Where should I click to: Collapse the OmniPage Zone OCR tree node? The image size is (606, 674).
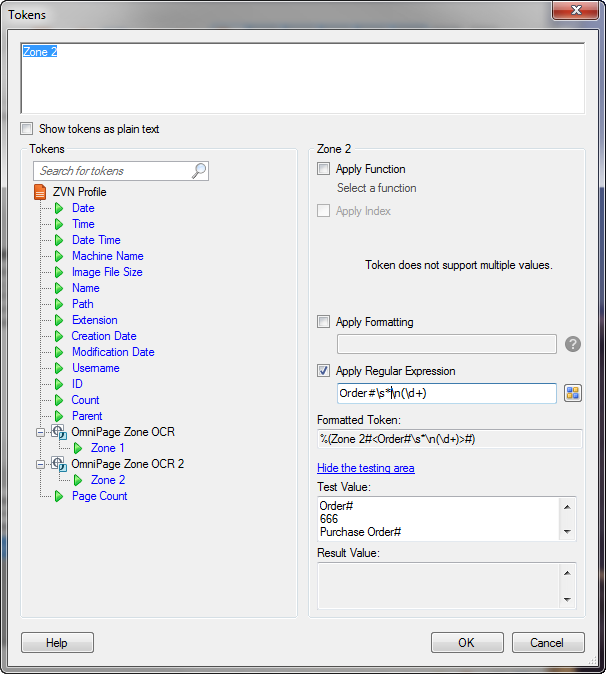point(41,432)
